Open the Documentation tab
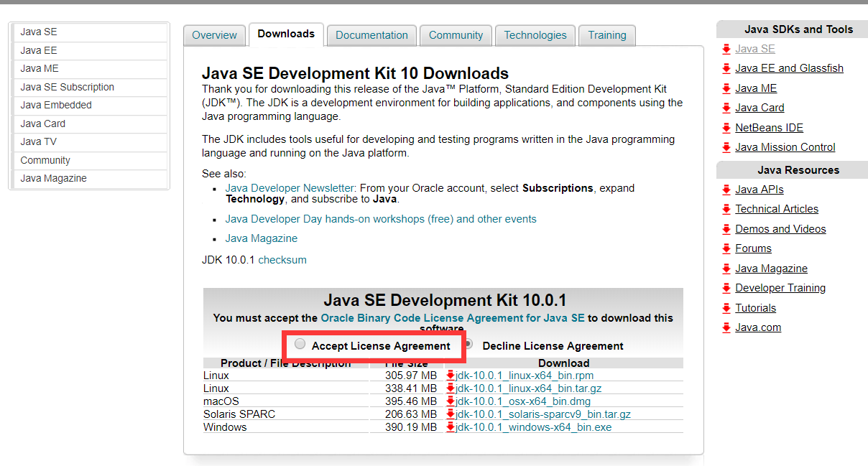The width and height of the screenshot is (868, 466). point(371,35)
